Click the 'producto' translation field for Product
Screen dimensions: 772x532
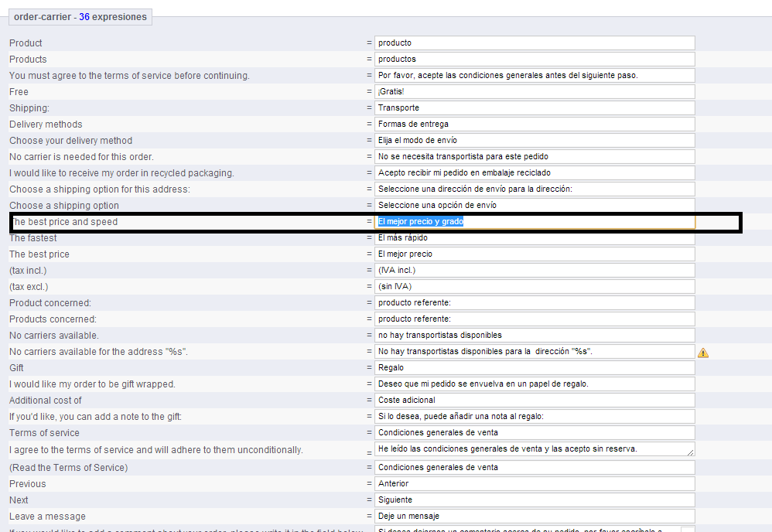click(x=534, y=43)
